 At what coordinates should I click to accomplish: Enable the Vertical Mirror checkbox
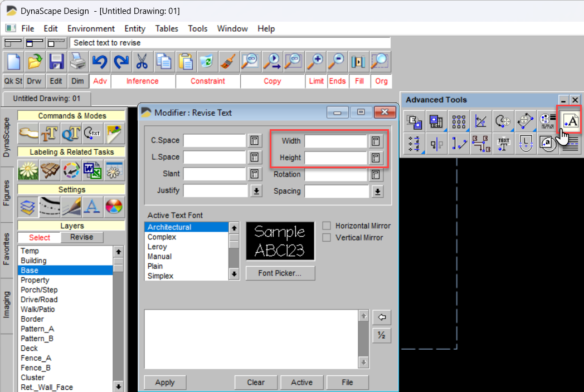pos(327,238)
